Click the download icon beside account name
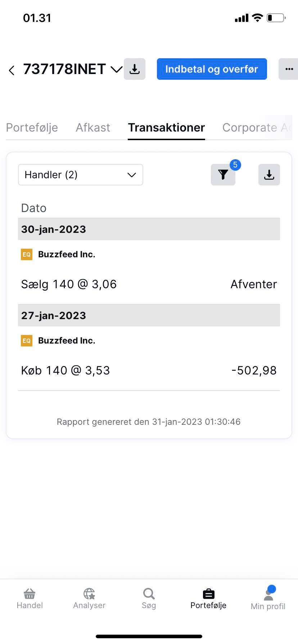 coord(135,69)
